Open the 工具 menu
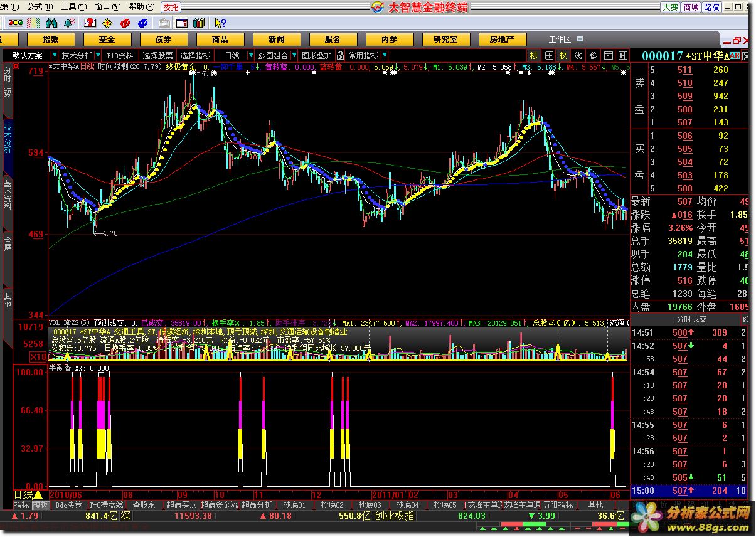This screenshot has width=756, height=537. [73, 6]
